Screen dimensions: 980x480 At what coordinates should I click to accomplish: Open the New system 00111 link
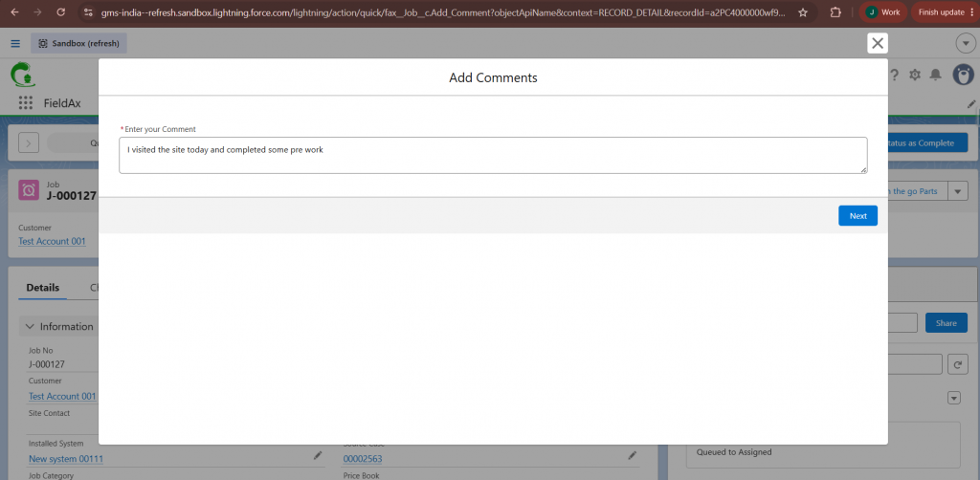pyautogui.click(x=66, y=459)
